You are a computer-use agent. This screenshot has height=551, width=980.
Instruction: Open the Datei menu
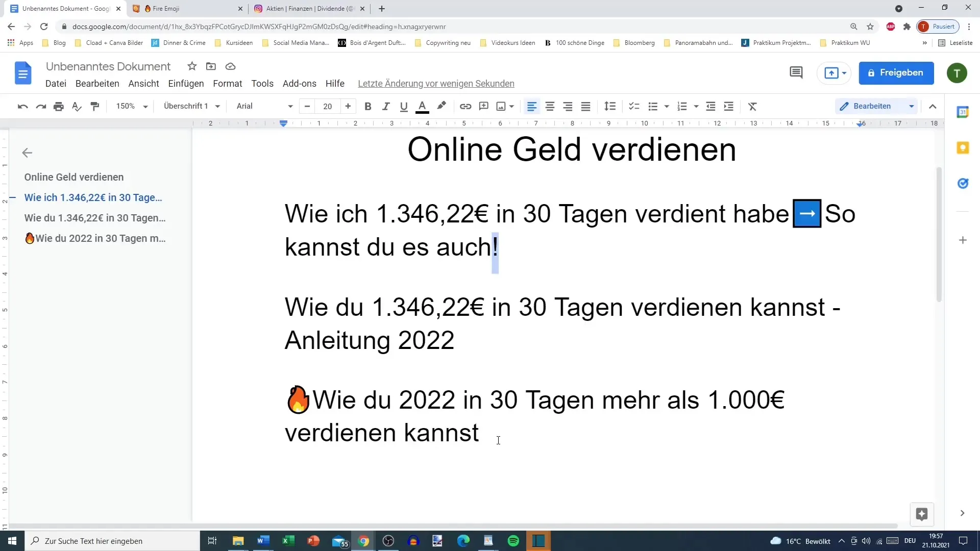pyautogui.click(x=55, y=84)
